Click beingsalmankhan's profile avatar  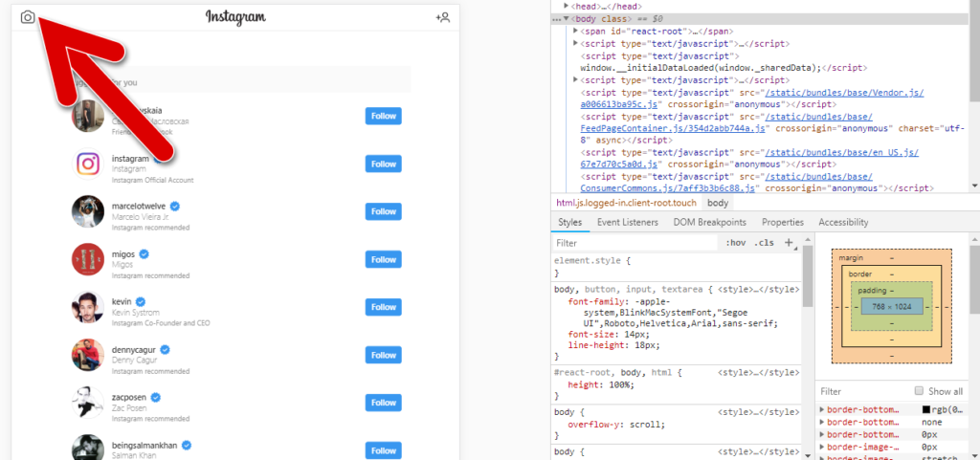tap(87, 449)
